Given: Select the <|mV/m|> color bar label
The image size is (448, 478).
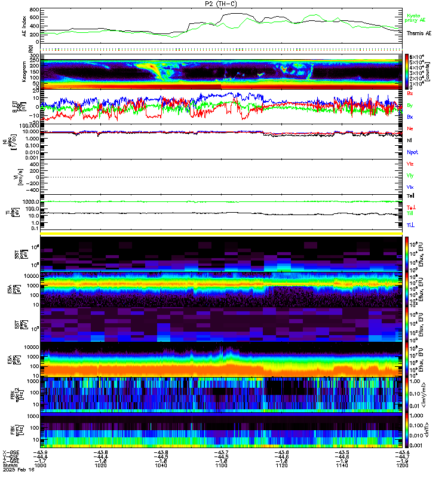Looking at the screenshot, I should point(424,395).
